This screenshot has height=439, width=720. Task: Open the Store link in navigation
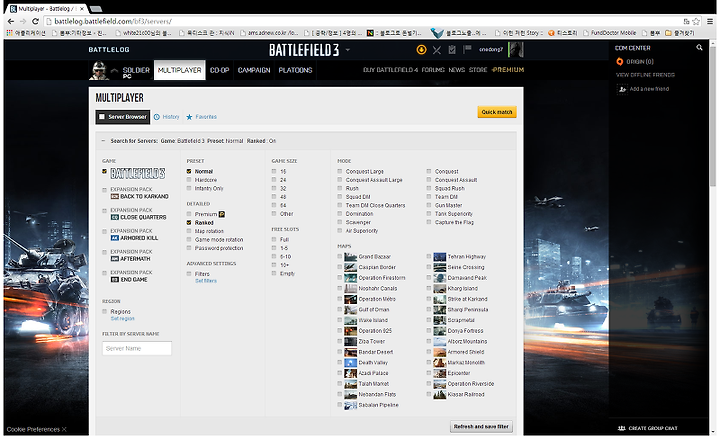tap(478, 70)
